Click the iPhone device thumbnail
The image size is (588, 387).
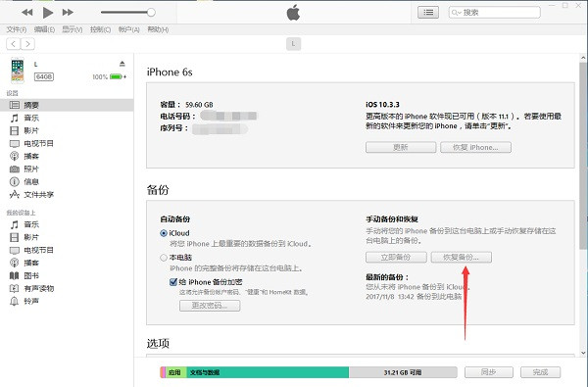18,71
